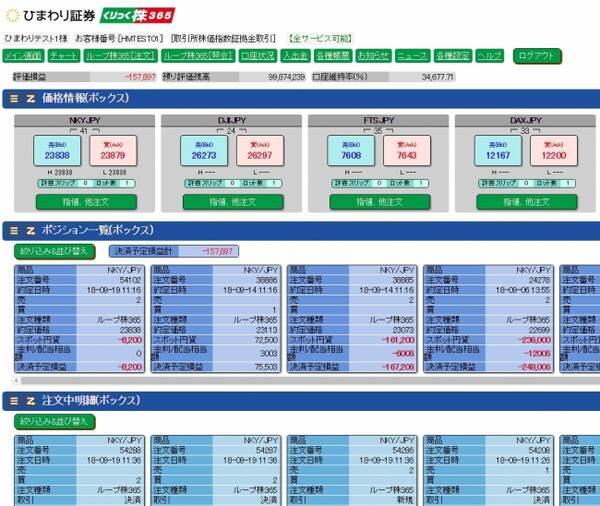Click the 決済予定損益計 value -157,897
The width and height of the screenshot is (600, 506).
(x=217, y=251)
